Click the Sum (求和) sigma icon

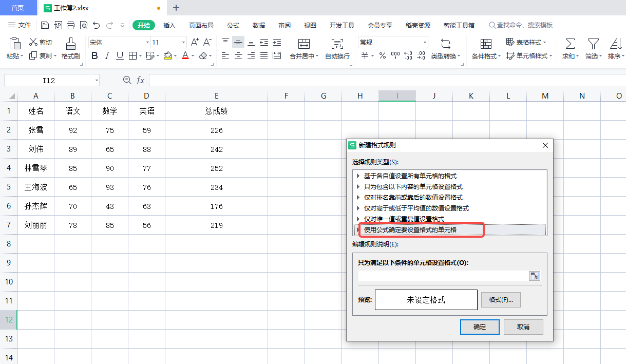click(x=570, y=44)
